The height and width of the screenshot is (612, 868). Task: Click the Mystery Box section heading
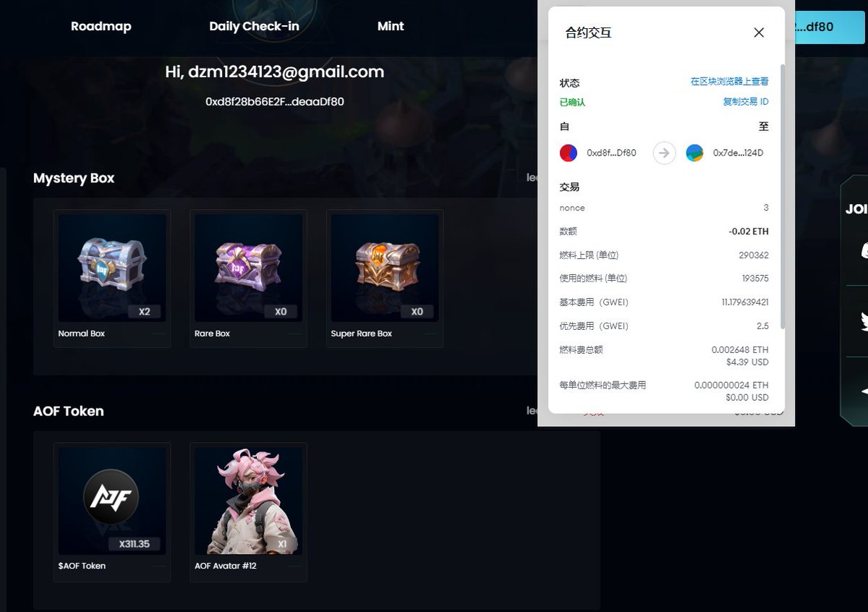(x=74, y=178)
